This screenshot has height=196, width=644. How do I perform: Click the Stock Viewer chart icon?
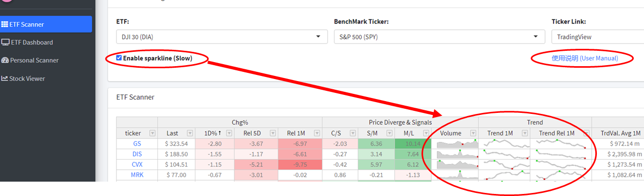[x=5, y=79]
